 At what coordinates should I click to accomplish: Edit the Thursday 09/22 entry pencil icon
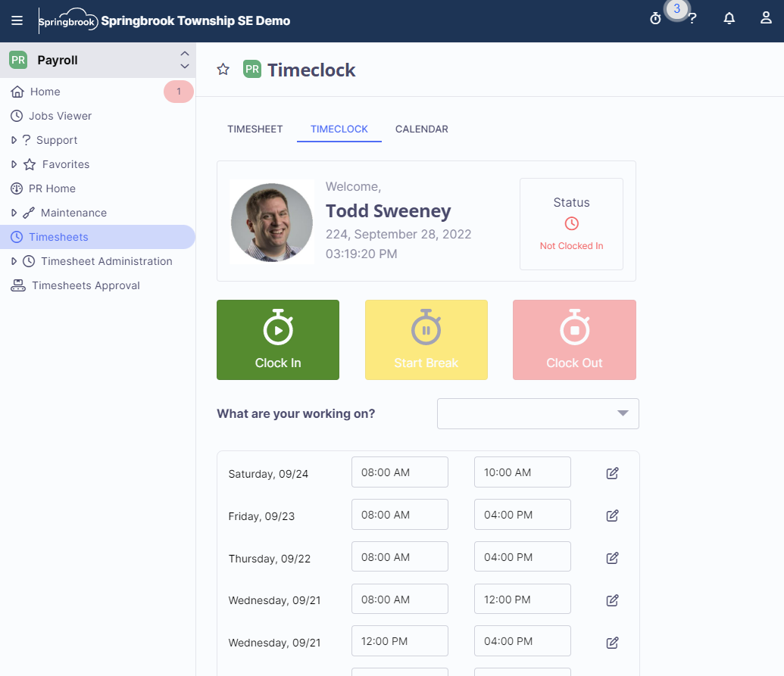[x=612, y=557]
